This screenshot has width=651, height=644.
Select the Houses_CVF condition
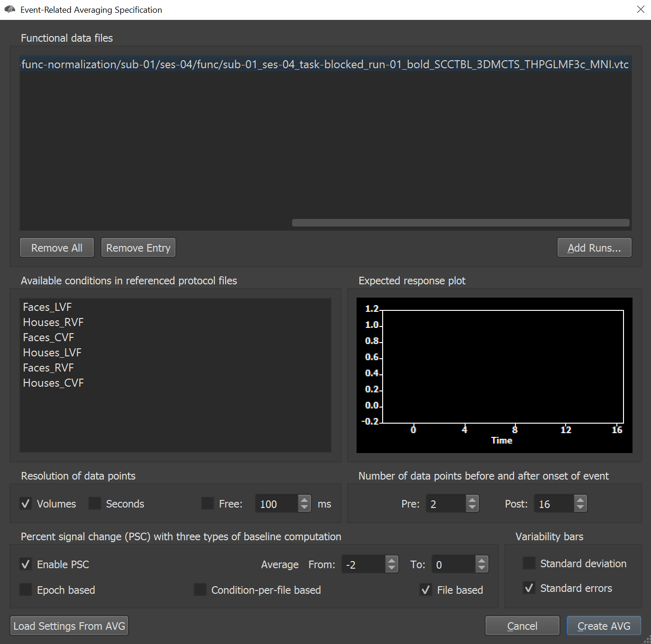54,383
